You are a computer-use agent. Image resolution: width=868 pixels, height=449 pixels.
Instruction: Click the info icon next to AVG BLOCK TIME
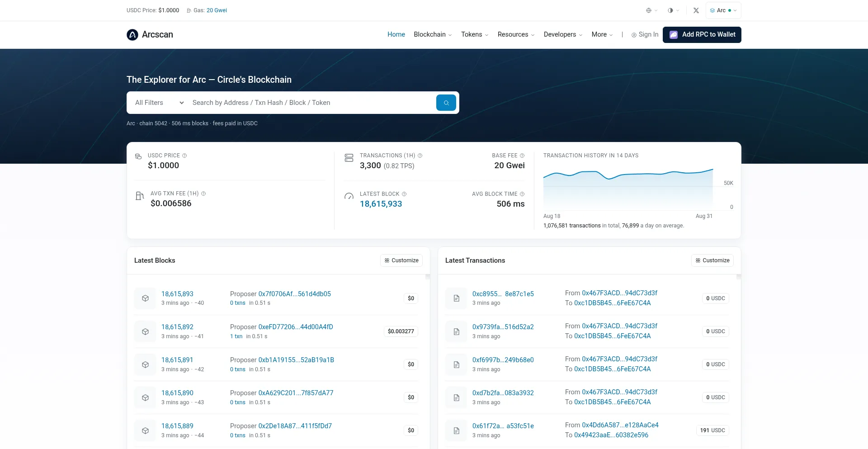click(522, 194)
